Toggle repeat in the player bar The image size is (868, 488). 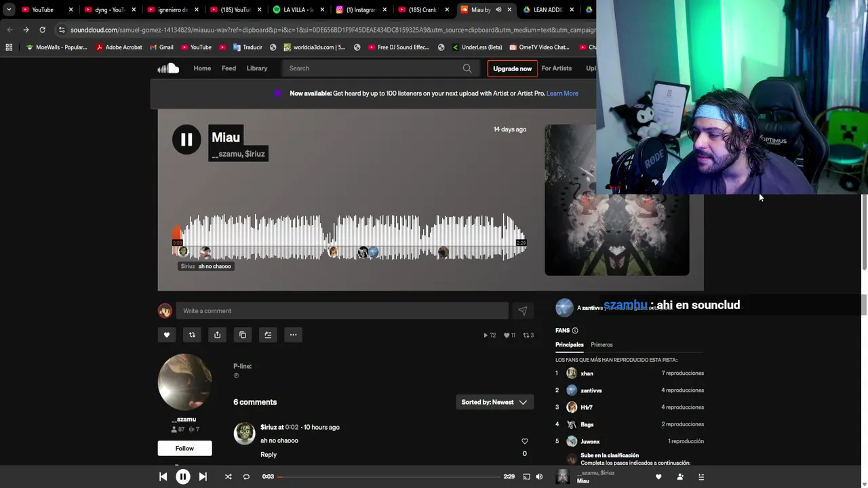point(246,476)
